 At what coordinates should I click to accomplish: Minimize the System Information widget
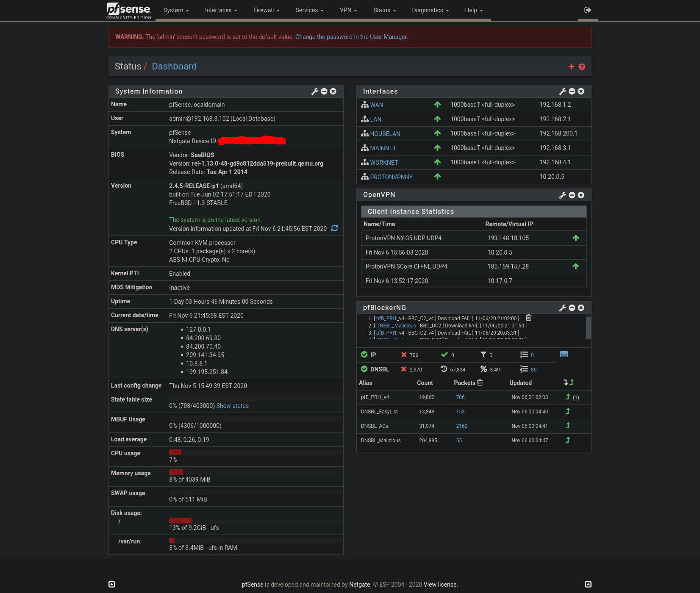(324, 91)
